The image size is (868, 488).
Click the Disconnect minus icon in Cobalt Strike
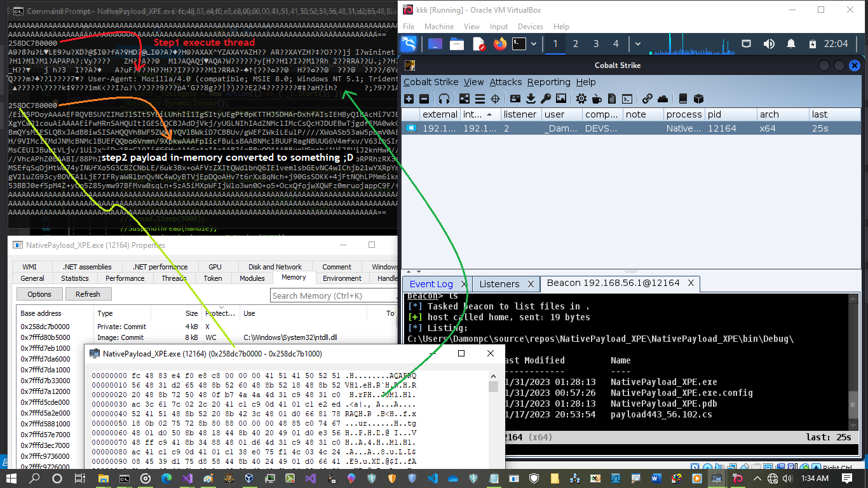[x=424, y=98]
